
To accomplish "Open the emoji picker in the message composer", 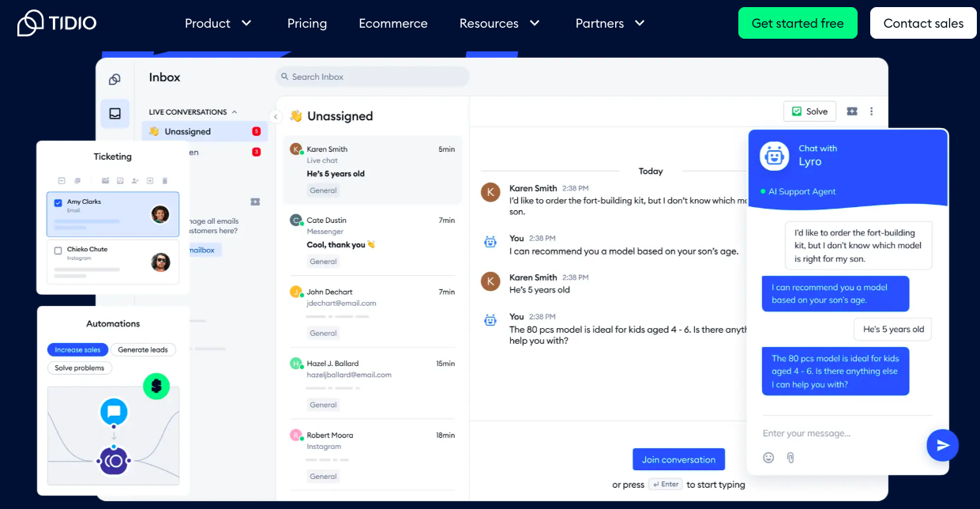I will [768, 458].
